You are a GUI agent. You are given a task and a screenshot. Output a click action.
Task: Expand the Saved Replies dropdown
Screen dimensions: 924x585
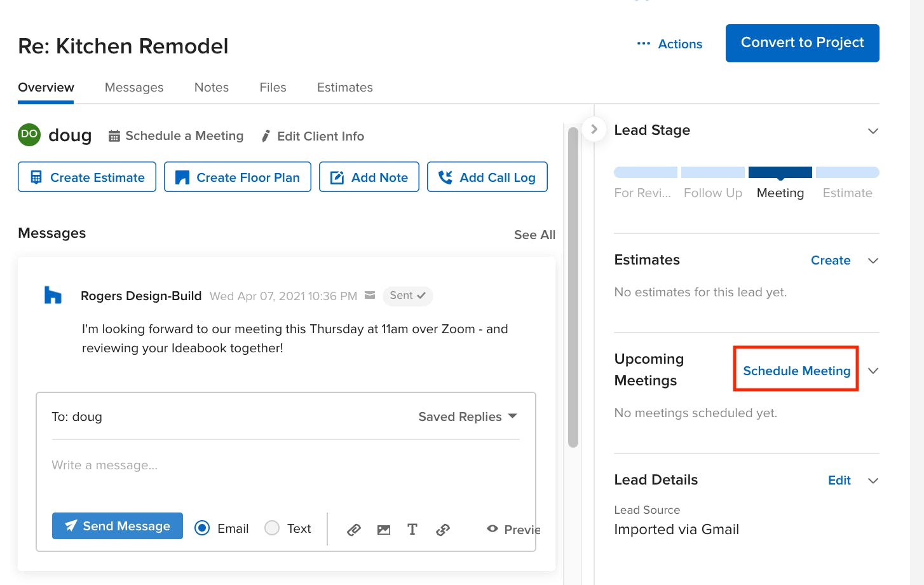pyautogui.click(x=468, y=416)
